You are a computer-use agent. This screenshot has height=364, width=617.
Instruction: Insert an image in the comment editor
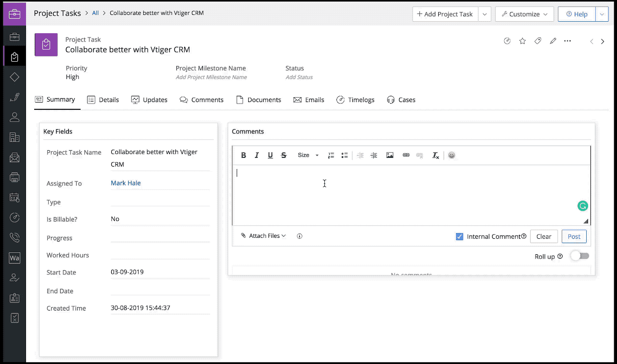click(x=389, y=155)
